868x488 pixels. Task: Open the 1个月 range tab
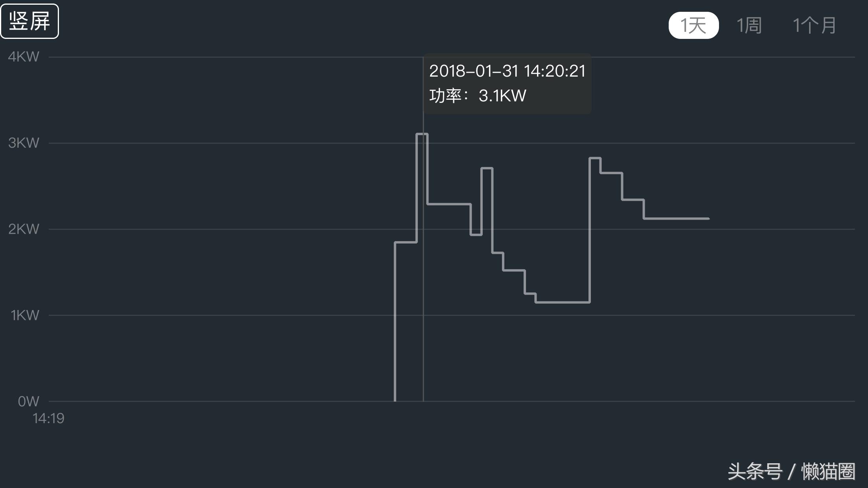click(x=814, y=26)
